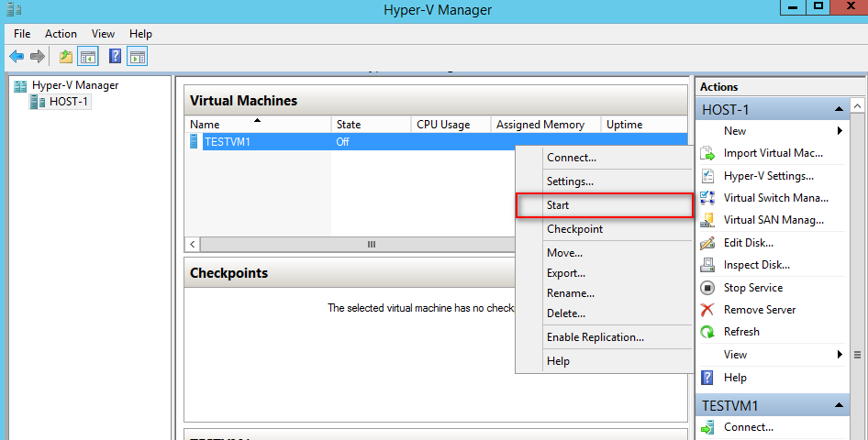Choose Rename... from the context menu
The height and width of the screenshot is (440, 868).
pos(605,293)
